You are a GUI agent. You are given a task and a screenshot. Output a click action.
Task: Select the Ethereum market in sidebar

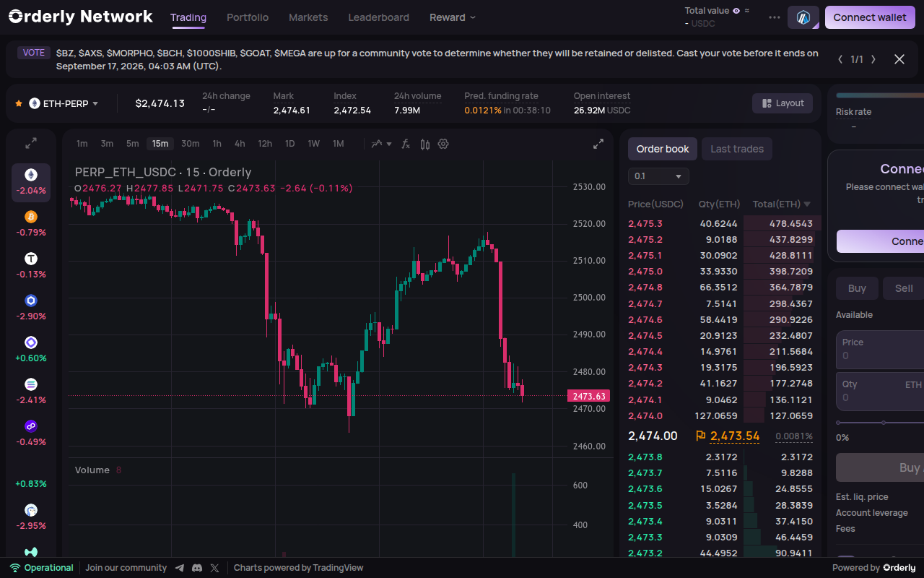tap(31, 182)
